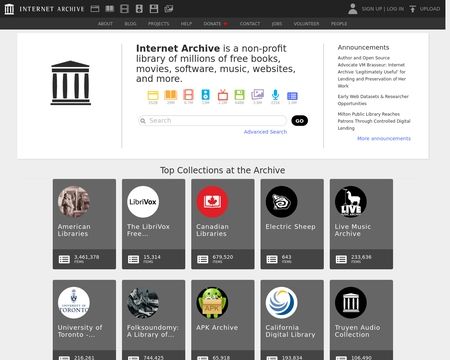Image resolution: width=450 pixels, height=360 pixels.
Task: Open the Video film icon in top bar
Action: [124, 9]
